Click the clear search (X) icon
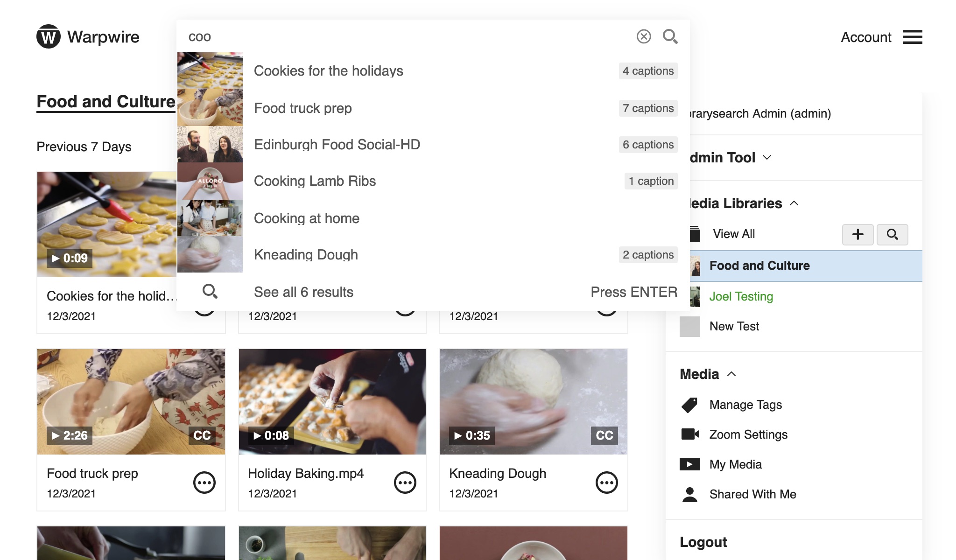 [x=643, y=35]
